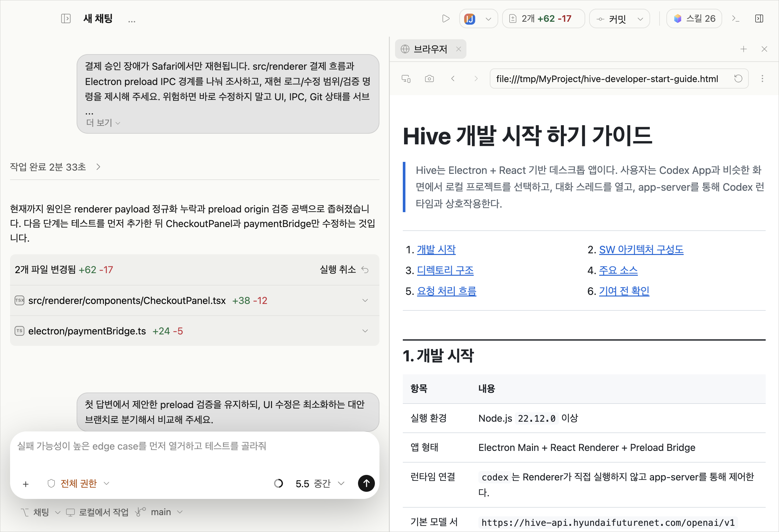Click 실행 취소 to undo changes
The image size is (779, 532).
point(345,269)
